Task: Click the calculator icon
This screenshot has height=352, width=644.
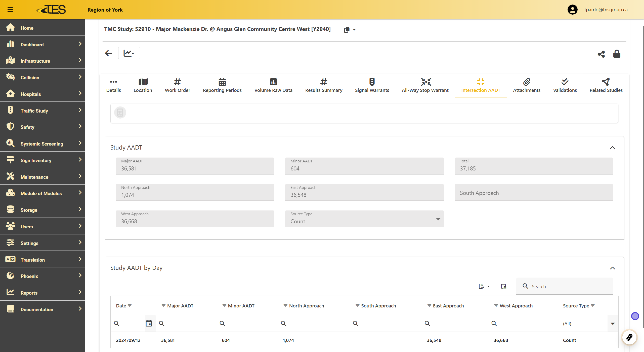Action: click(120, 113)
